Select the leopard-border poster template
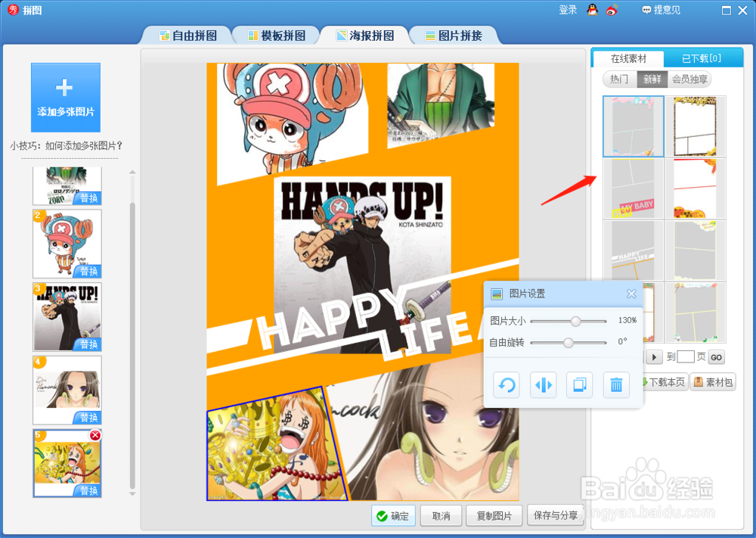Image resolution: width=756 pixels, height=538 pixels. tap(696, 126)
